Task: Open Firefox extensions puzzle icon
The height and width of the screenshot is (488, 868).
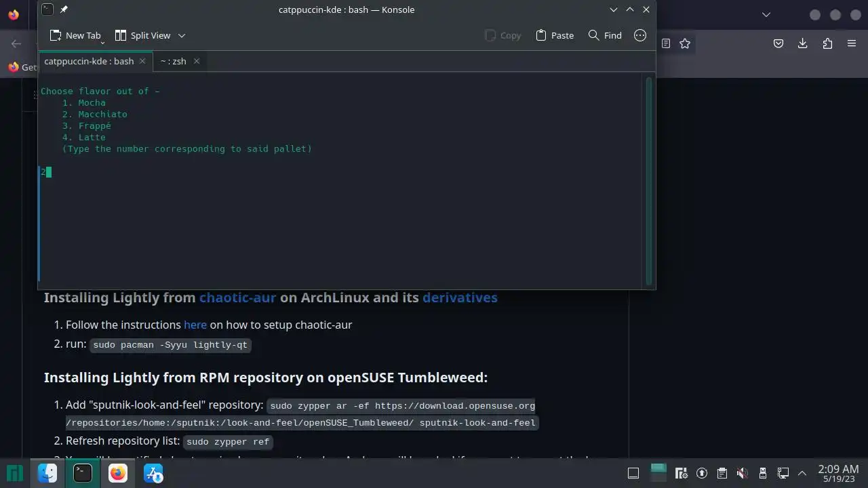Action: 827,43
